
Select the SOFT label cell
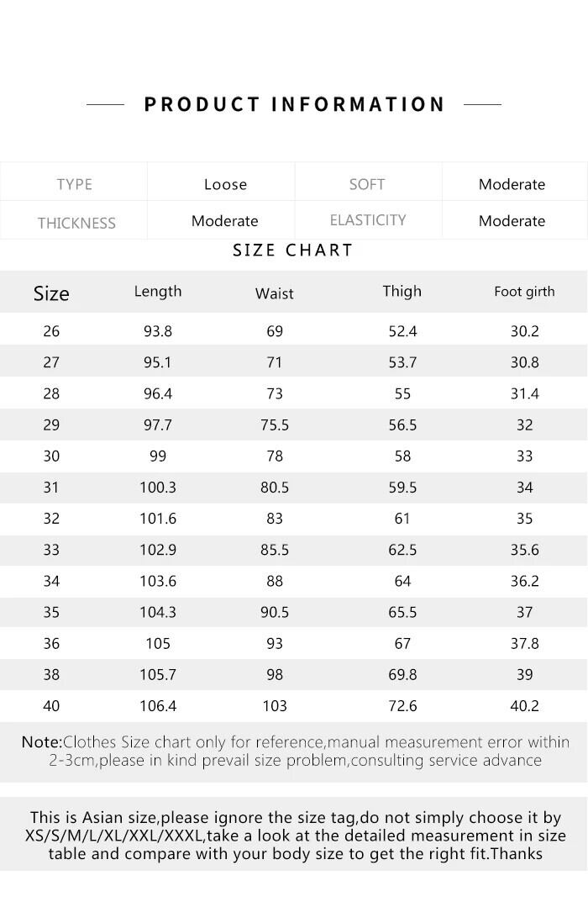[x=367, y=184]
